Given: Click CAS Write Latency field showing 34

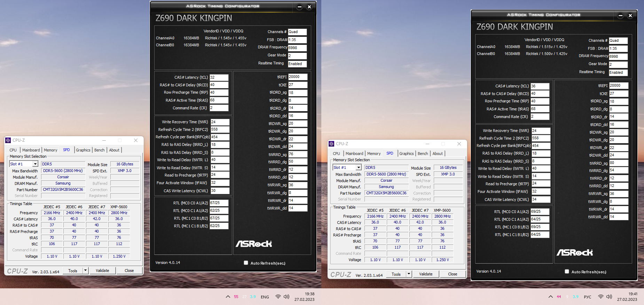Looking at the screenshot, I should pos(541,200).
